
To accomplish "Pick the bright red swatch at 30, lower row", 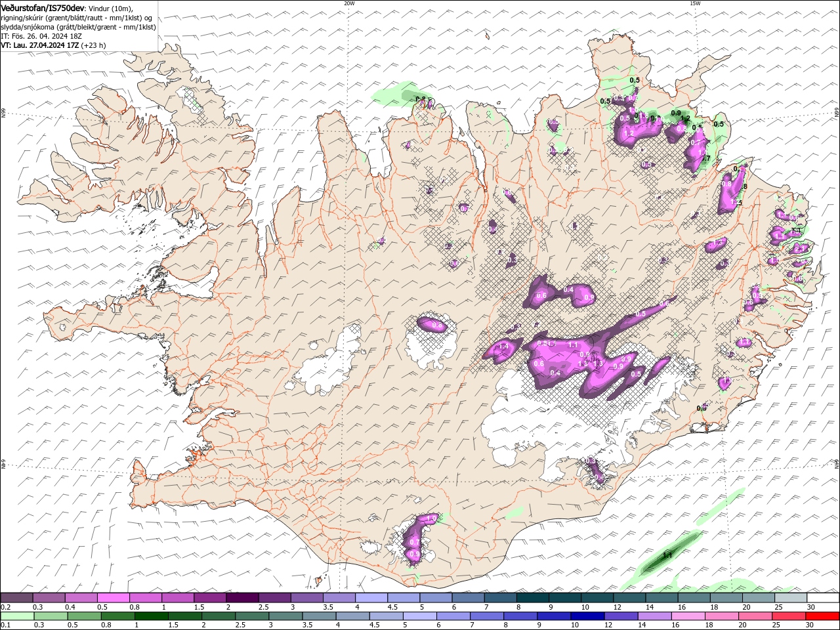I will coord(822,616).
